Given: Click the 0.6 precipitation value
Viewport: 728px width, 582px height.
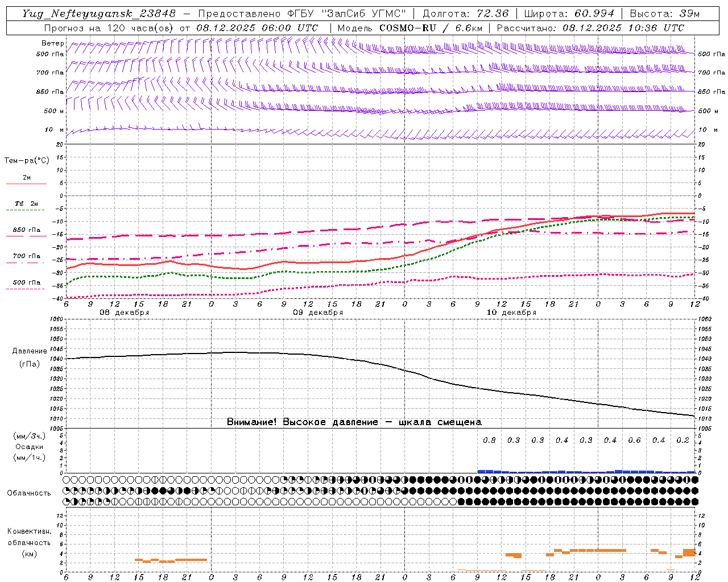Looking at the screenshot, I should click(634, 440).
